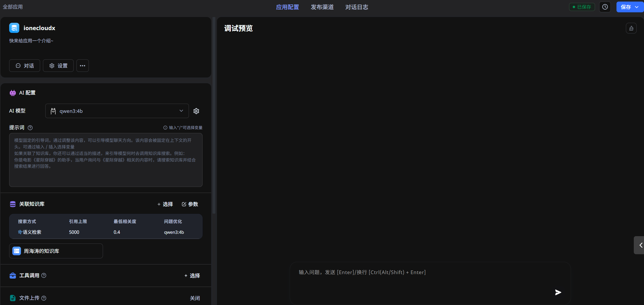Screen dimensions: 644x305
Task: Click the help icon next to 提示词
Action: pos(30,128)
